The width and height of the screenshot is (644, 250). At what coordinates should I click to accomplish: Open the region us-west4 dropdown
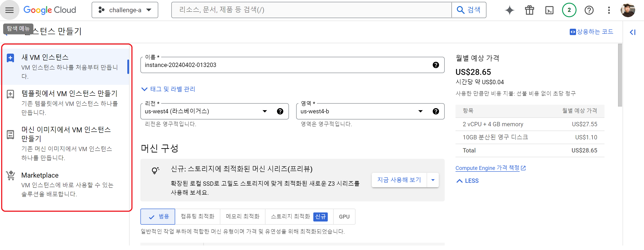click(265, 112)
